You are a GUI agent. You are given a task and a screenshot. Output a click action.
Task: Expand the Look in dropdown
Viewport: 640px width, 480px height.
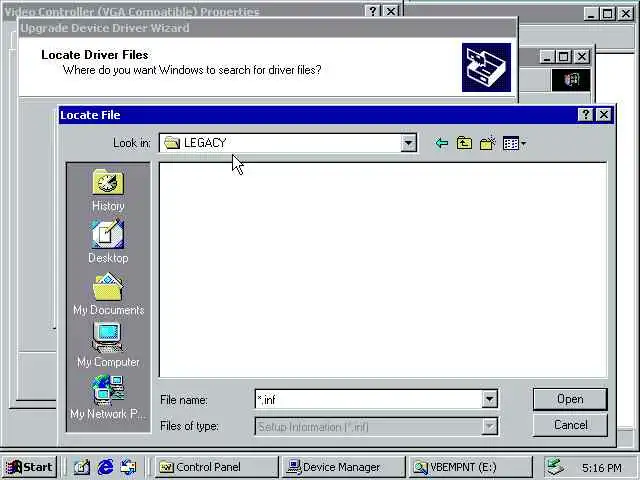(408, 143)
